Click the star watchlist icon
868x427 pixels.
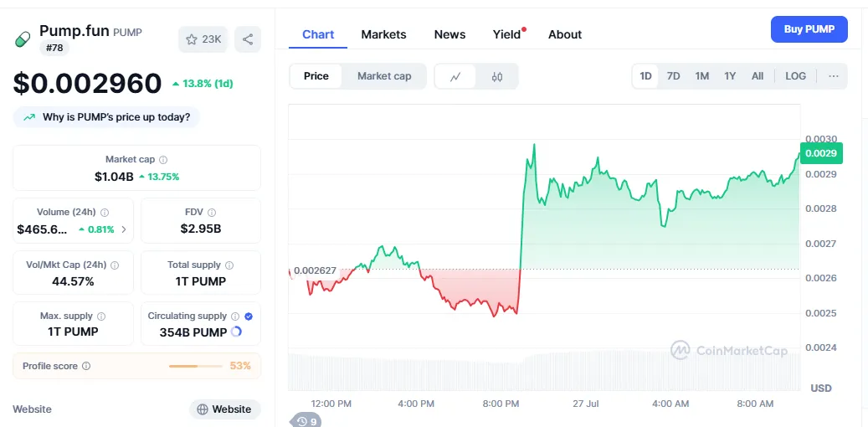click(x=192, y=39)
